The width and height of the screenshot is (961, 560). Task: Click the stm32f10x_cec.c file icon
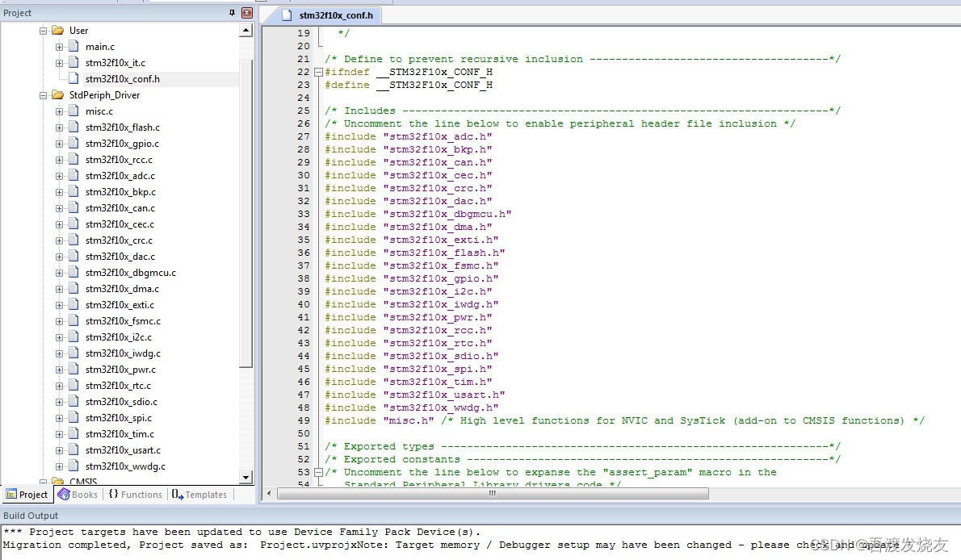coord(73,224)
